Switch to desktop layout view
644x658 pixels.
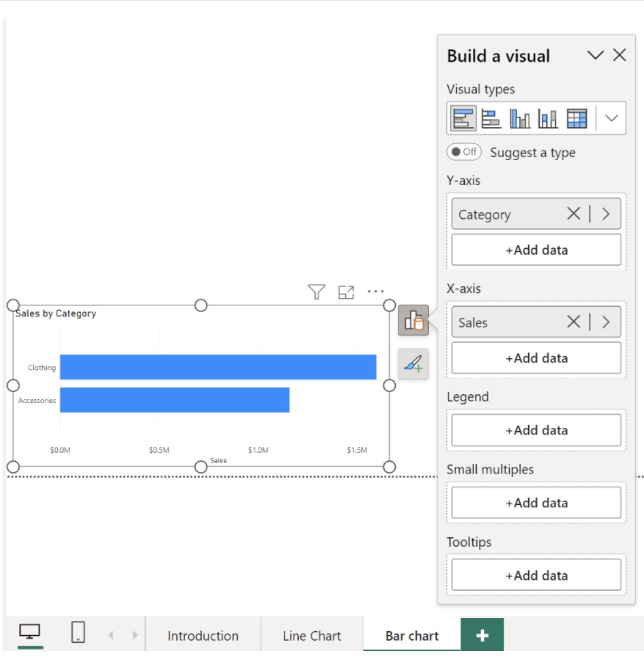pos(30,632)
